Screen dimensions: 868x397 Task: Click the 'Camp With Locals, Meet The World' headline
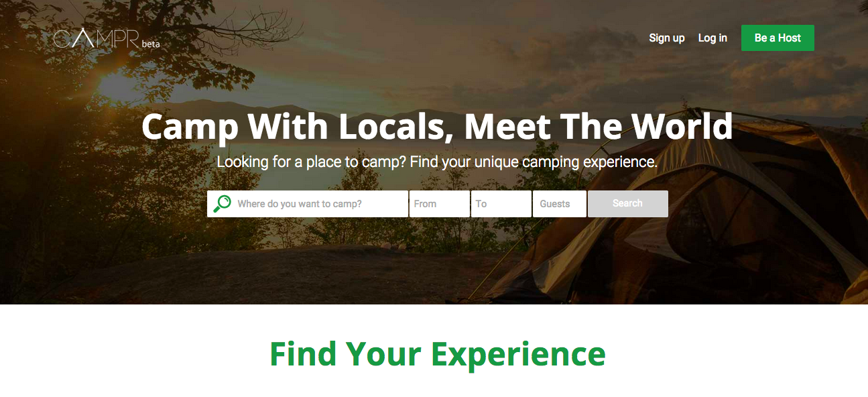437,126
